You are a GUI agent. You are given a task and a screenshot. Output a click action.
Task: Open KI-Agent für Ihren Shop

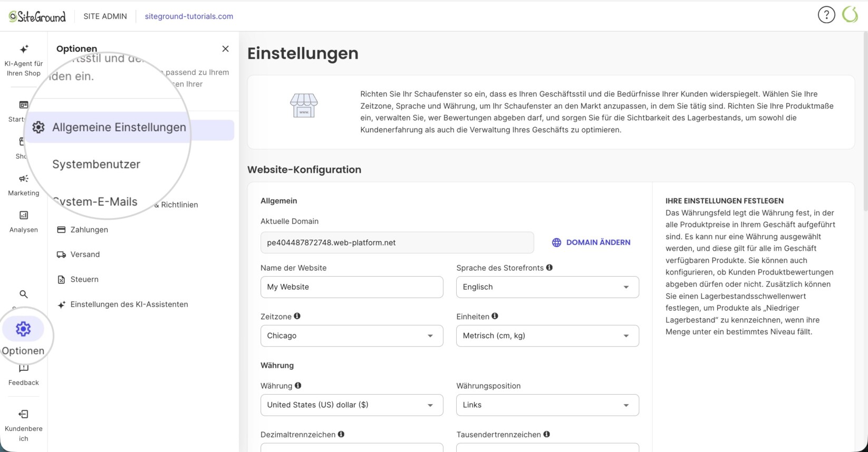(24, 61)
